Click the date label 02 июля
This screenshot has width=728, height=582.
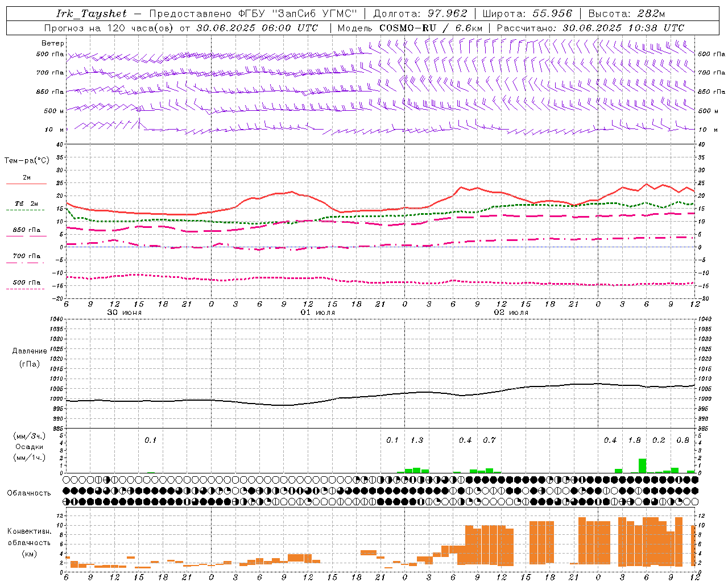511,313
